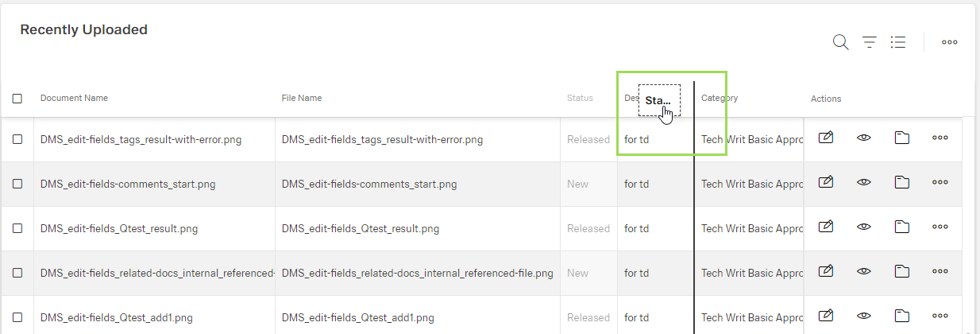Viewport: 980px width, 334px height.
Task: Check the DMS_edit-fields-comments_start.png row checkbox
Action: [x=17, y=184]
